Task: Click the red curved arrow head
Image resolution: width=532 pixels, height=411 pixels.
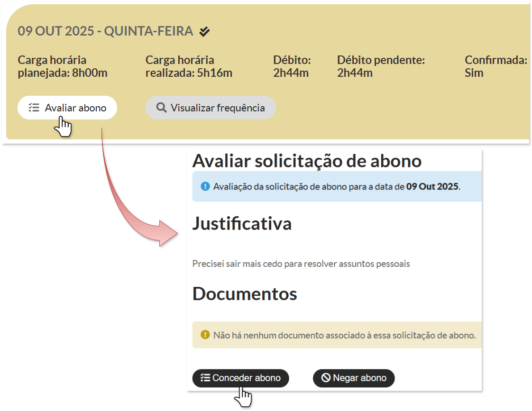Action: click(x=168, y=233)
